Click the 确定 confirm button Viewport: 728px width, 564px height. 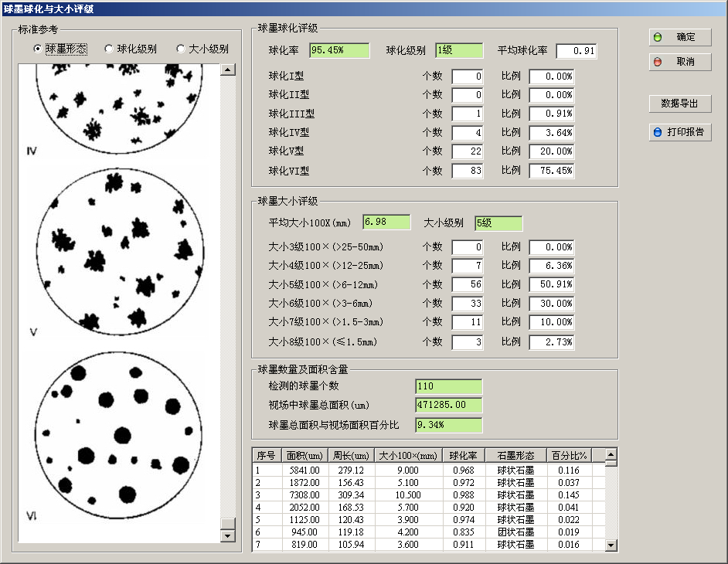tap(680, 37)
